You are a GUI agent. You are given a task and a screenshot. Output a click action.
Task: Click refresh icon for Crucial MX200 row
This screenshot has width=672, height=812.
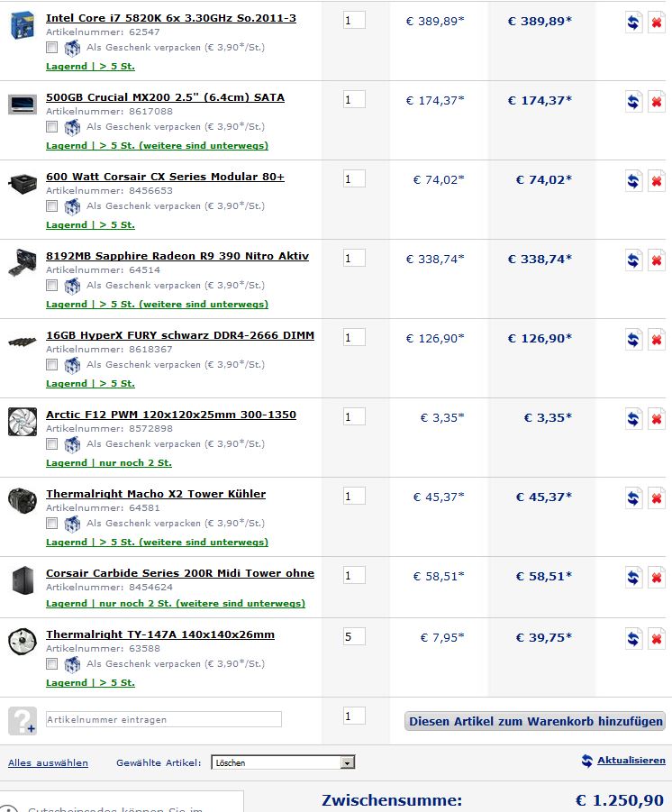[x=634, y=102]
